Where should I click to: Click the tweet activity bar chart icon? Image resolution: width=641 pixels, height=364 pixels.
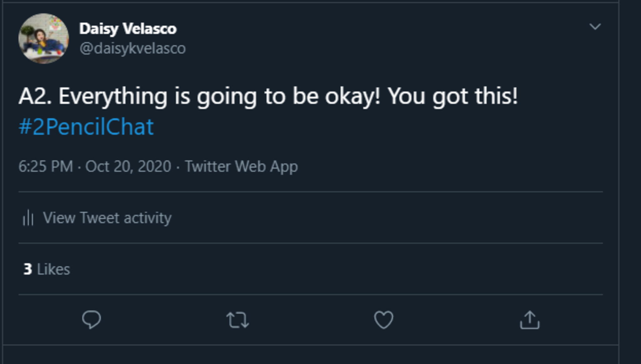(28, 218)
